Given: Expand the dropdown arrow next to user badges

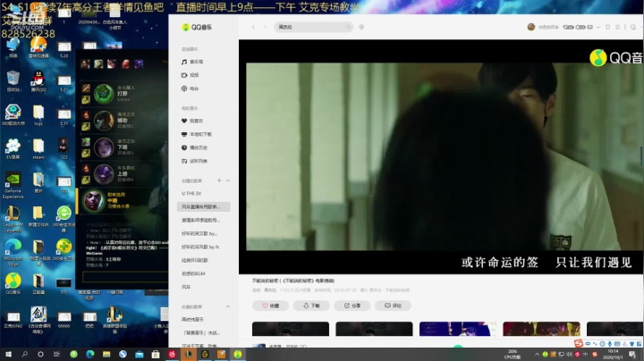Looking at the screenshot, I should 598,27.
